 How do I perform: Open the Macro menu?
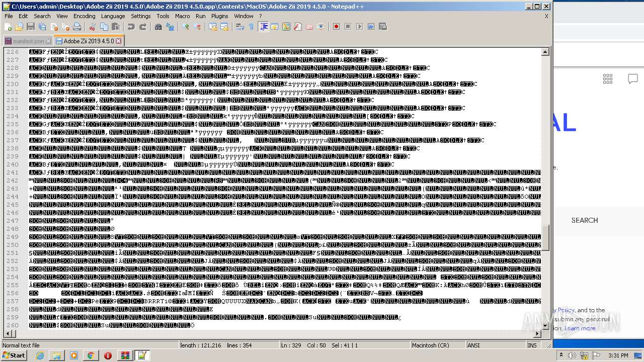183,16
